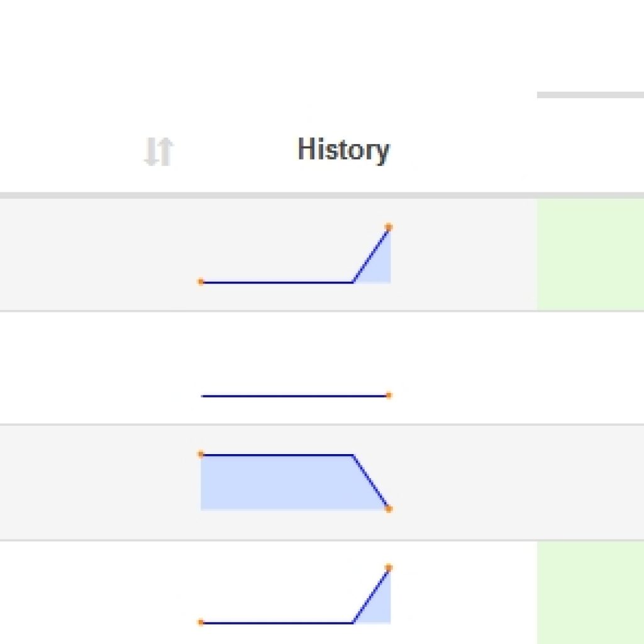Select the green cell in the first row

coord(590,254)
